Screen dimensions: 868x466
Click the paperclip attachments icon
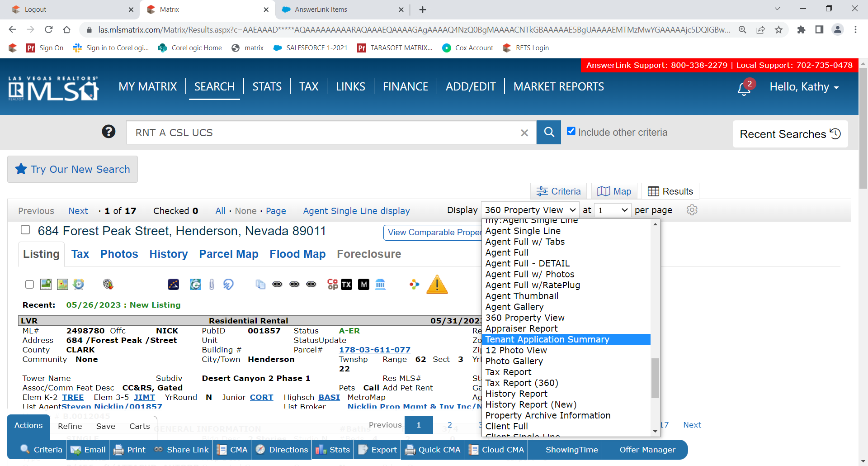212,284
